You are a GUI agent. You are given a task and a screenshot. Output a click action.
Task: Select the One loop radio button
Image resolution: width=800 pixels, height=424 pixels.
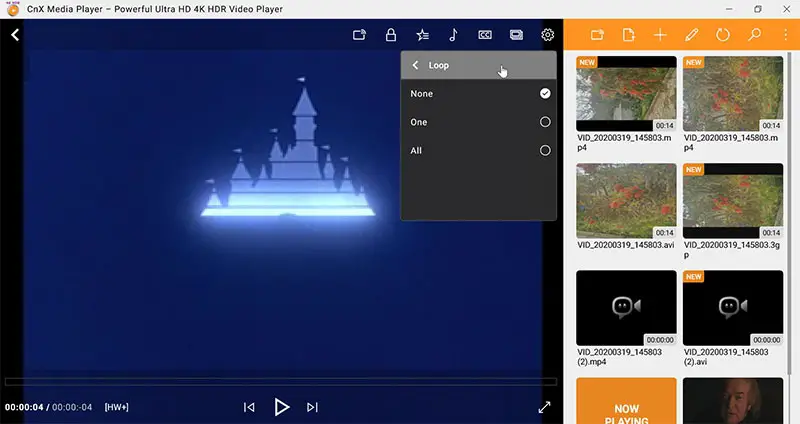click(545, 122)
